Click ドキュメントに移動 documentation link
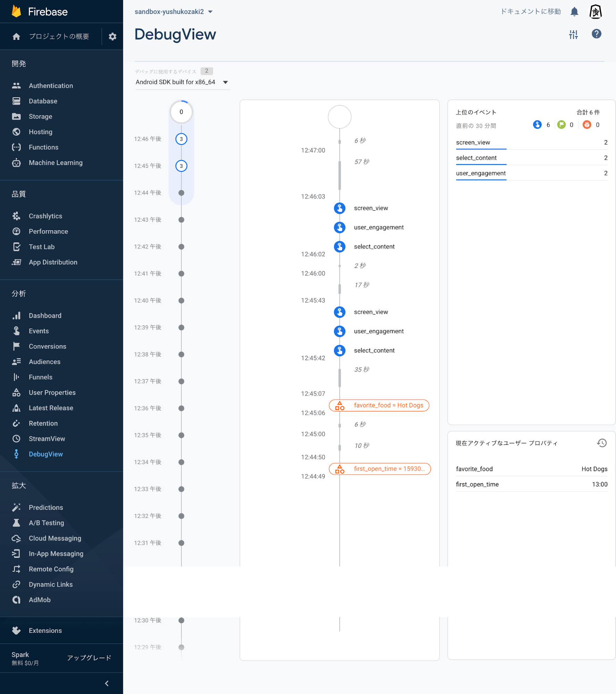Viewport: 616px width, 694px height. tap(531, 11)
